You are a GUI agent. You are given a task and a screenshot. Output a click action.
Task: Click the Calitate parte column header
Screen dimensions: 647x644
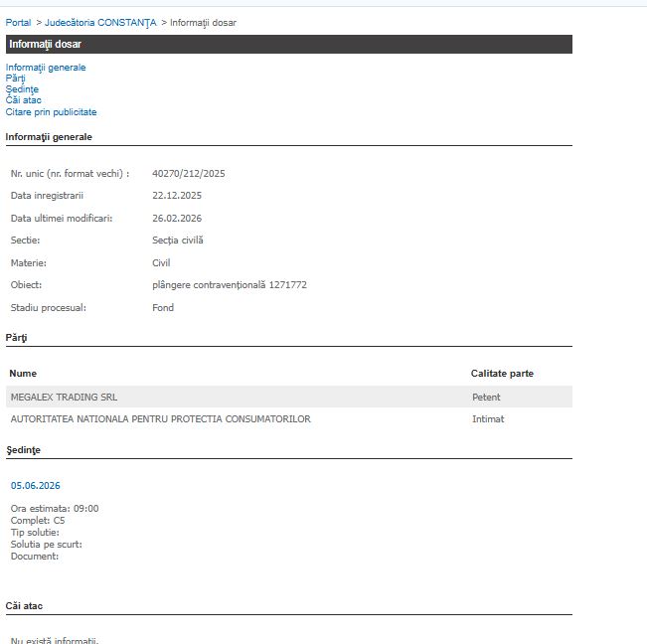[x=502, y=374]
